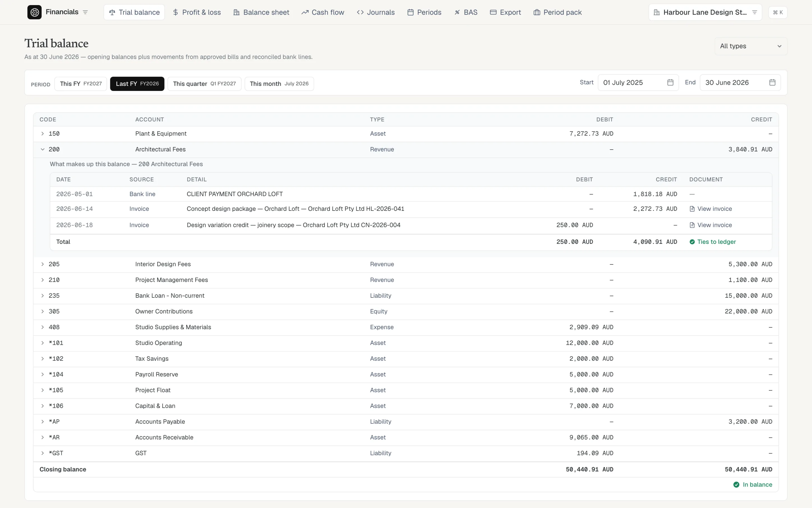The width and height of the screenshot is (812, 508).
Task: Open the All types filter dropdown
Action: 751,46
